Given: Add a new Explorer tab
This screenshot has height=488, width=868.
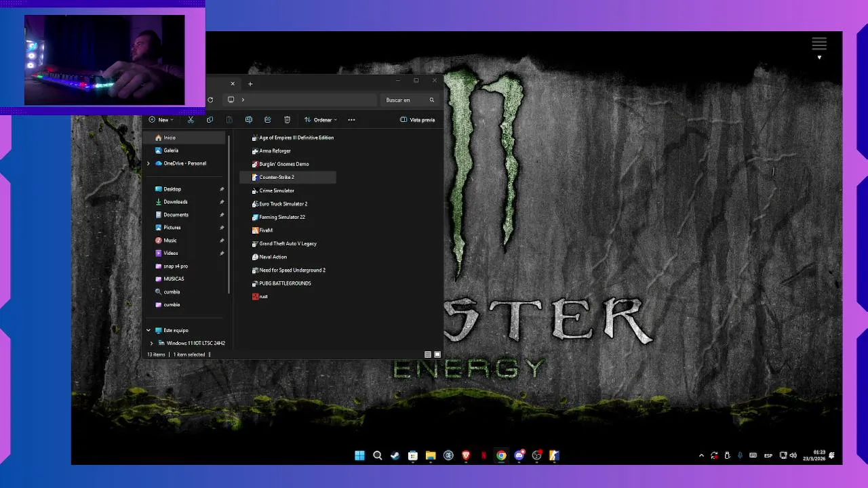Looking at the screenshot, I should (250, 84).
